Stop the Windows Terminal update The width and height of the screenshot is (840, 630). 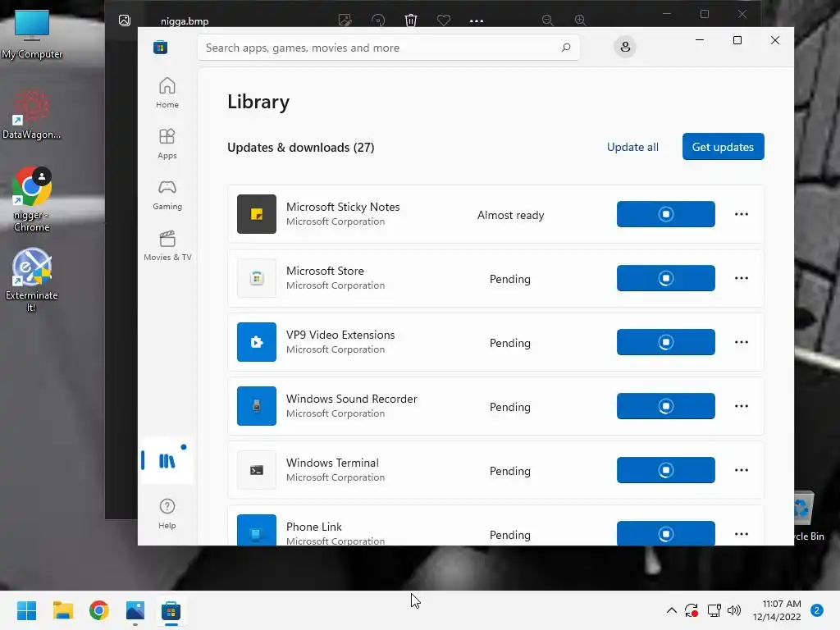[x=665, y=470]
